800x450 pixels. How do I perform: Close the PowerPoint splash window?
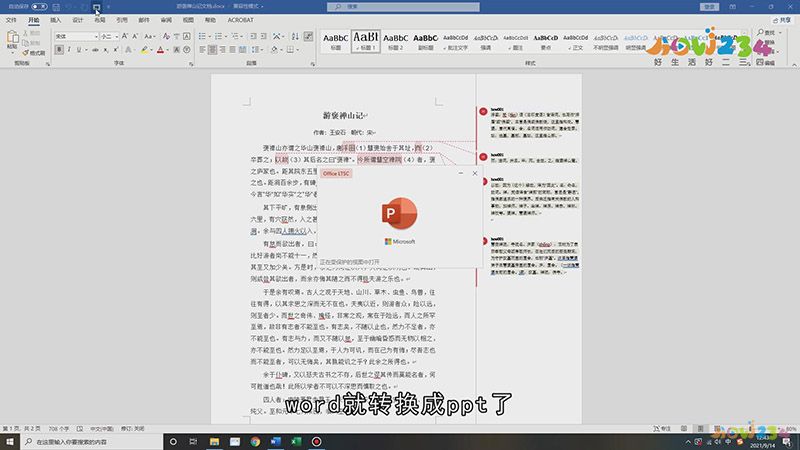[x=475, y=173]
